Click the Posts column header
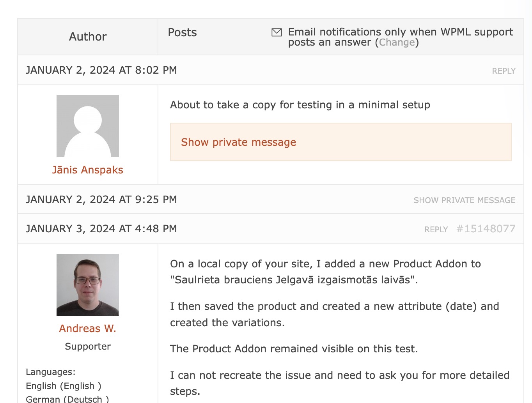 pos(182,32)
